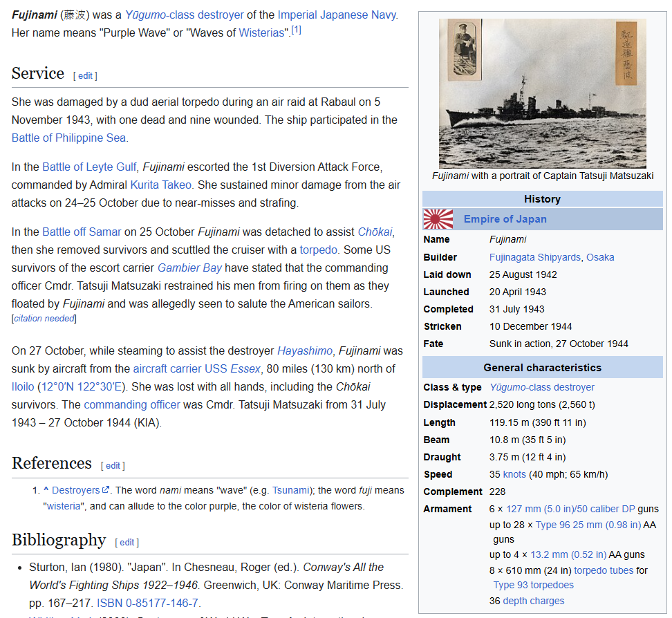Follow the aircraft carrier link
672x618 pixels.
click(167, 369)
